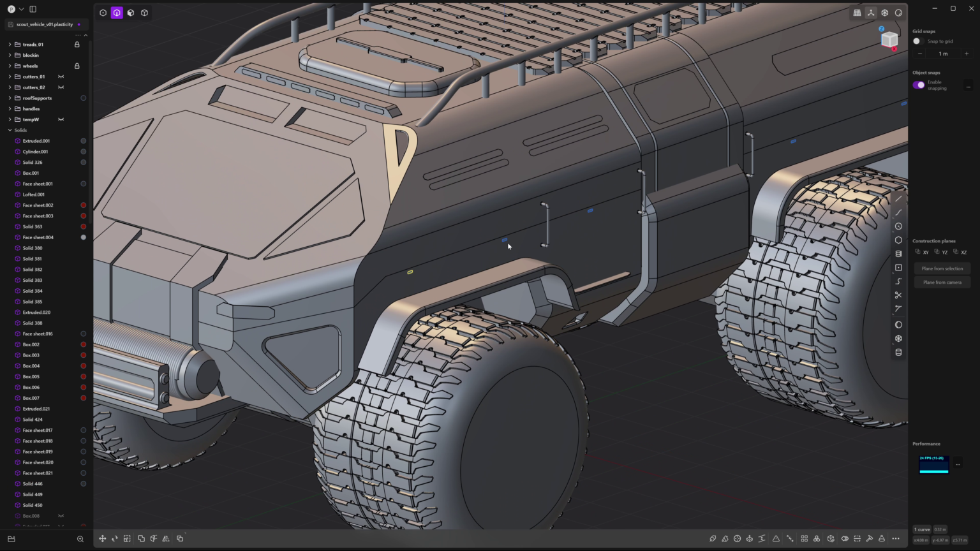Click grey color dot on Face sheet.004
This screenshot has width=980, height=551.
(83, 237)
